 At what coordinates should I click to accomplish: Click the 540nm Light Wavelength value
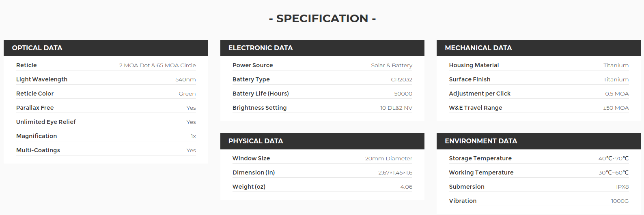point(185,79)
